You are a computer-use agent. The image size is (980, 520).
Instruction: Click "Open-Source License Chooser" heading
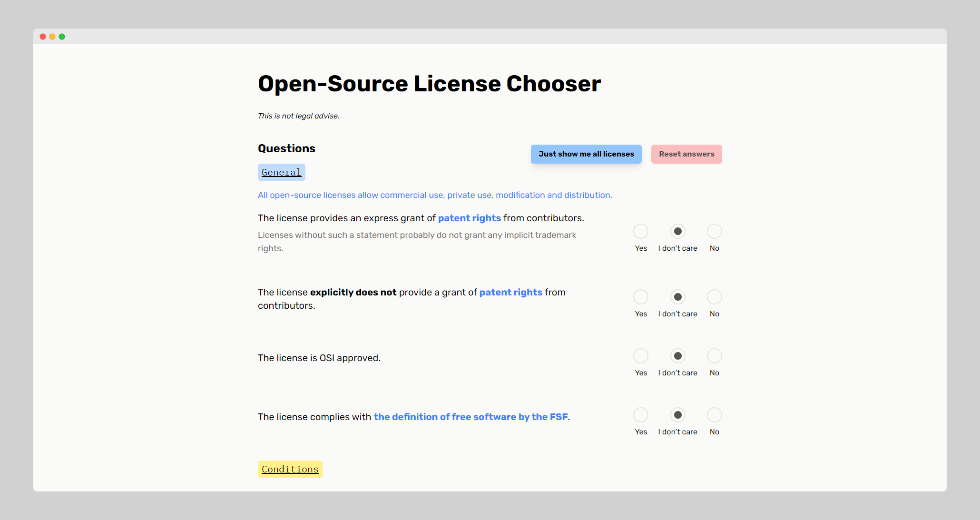tap(430, 84)
